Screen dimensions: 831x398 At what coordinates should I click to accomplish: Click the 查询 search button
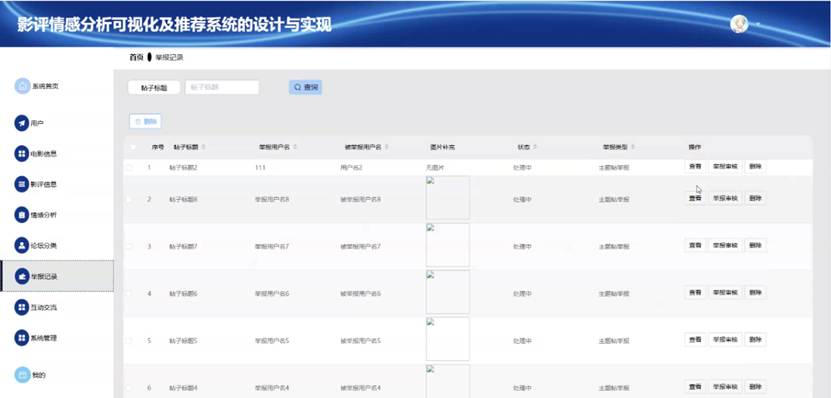click(305, 87)
